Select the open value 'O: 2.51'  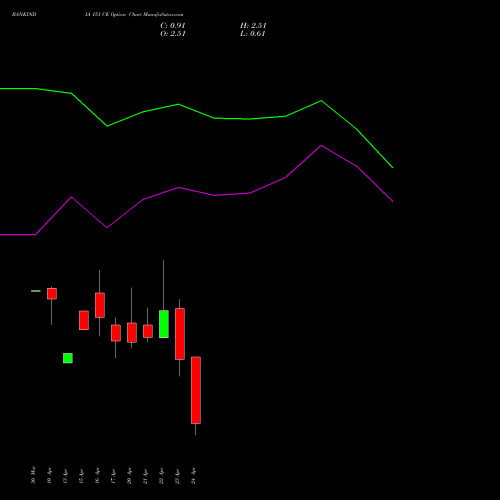pos(173,34)
